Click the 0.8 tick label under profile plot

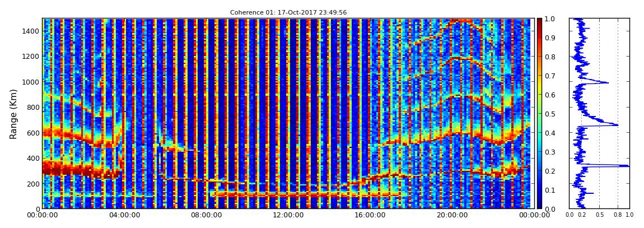tap(618, 215)
